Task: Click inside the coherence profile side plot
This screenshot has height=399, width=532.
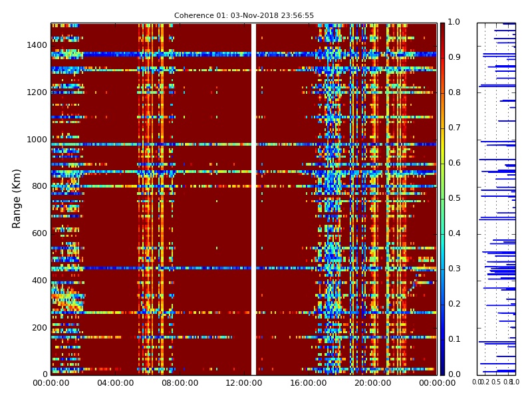Action: 496,199
